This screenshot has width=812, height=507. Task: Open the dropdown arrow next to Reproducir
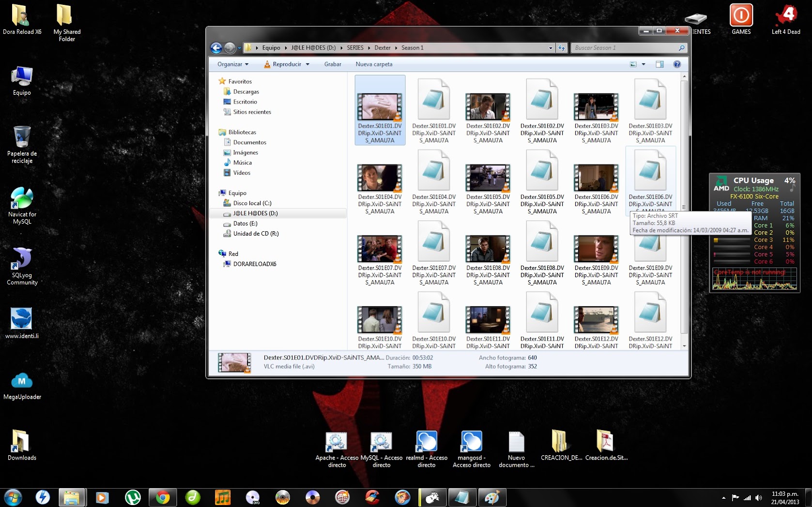307,64
